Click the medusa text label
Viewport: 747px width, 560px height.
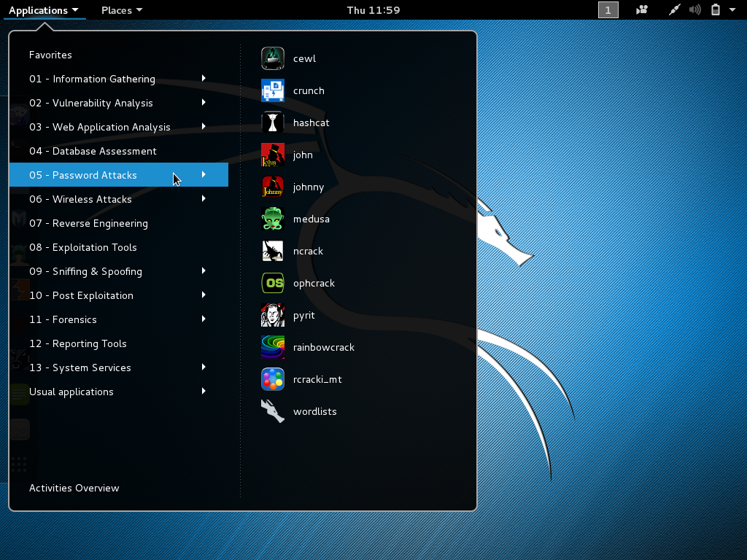click(x=311, y=219)
